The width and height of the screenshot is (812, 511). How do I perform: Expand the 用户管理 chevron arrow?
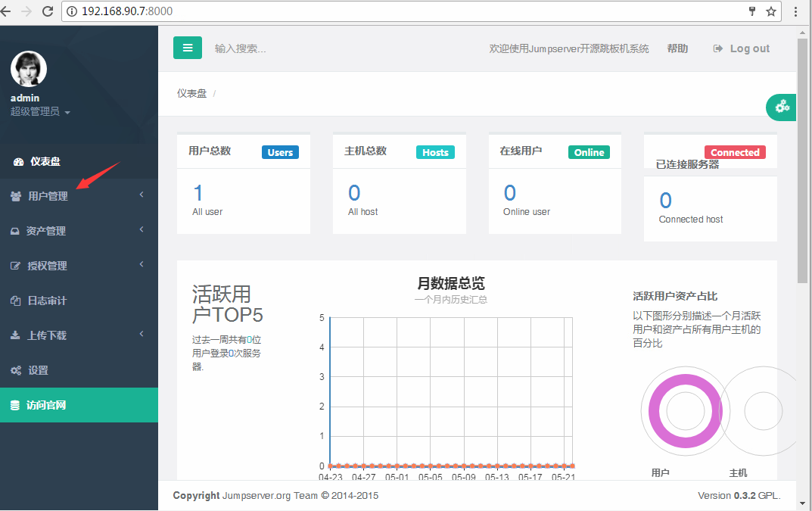[x=142, y=195]
